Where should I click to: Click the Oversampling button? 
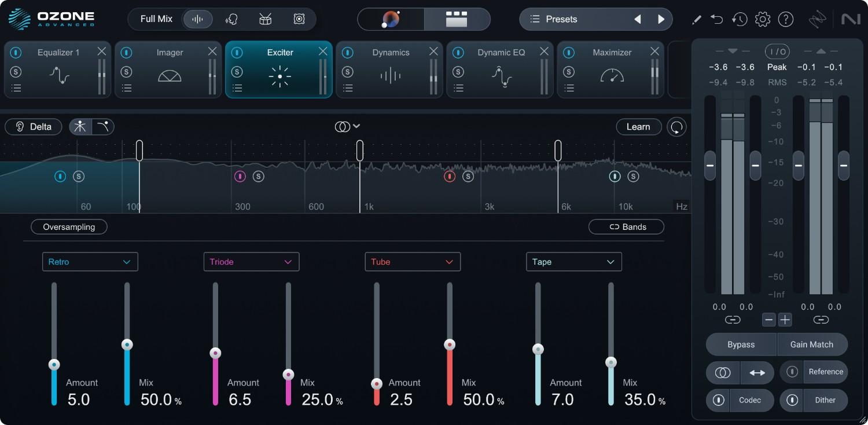[x=69, y=227]
